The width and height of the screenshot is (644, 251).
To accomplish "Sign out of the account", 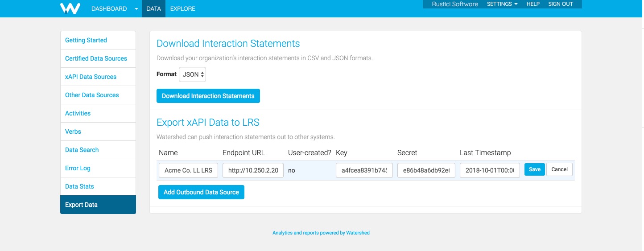I will tap(560, 4).
